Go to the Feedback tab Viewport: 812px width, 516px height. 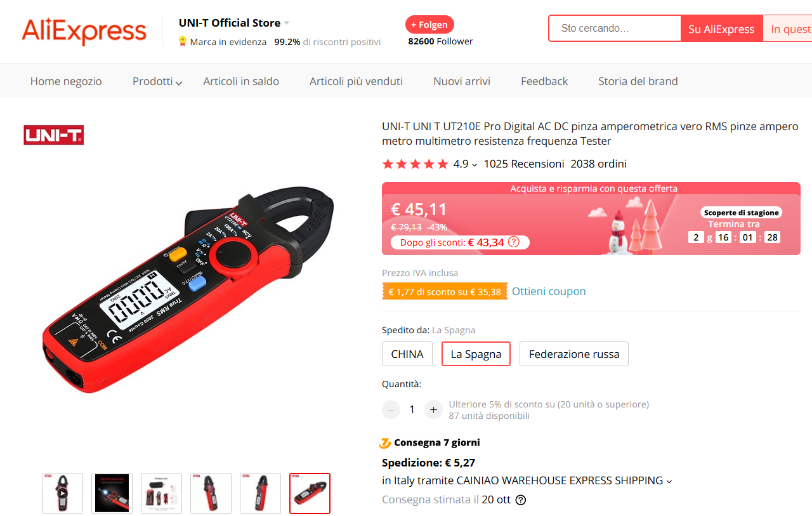coord(544,81)
